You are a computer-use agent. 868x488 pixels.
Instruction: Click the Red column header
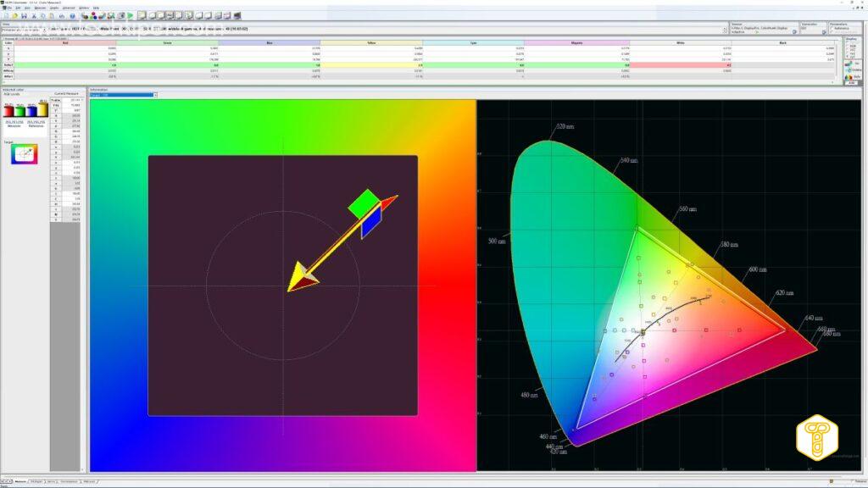click(66, 42)
